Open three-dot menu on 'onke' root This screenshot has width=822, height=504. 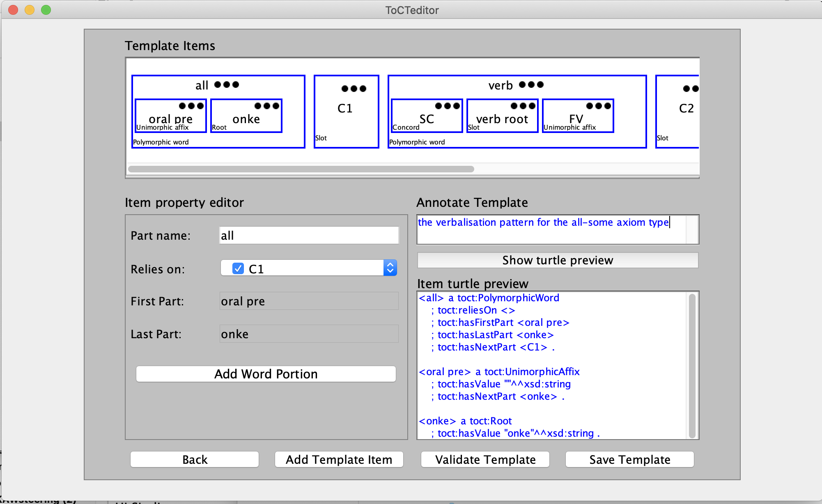(267, 106)
